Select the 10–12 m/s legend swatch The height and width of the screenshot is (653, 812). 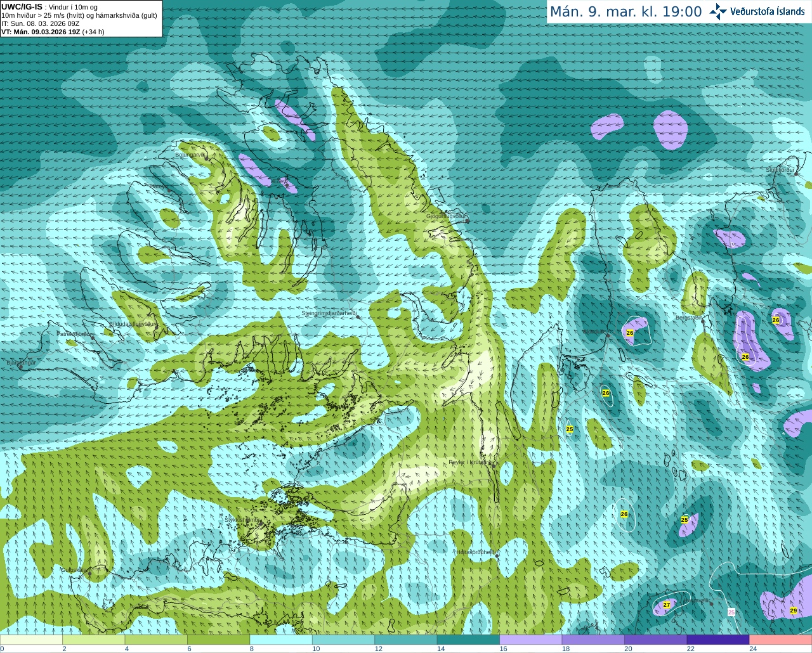tap(343, 640)
